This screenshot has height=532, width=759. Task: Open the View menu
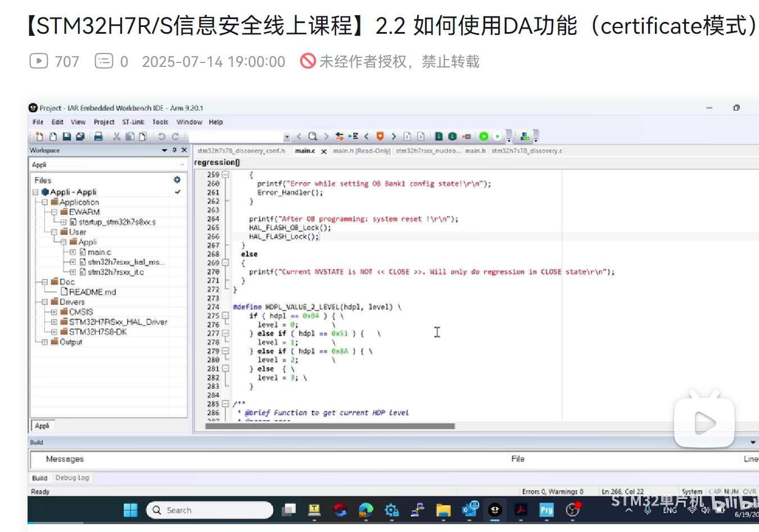click(x=78, y=122)
